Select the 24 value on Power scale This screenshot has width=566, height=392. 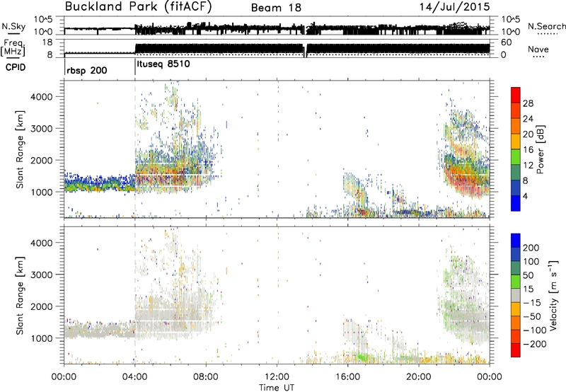tap(528, 119)
